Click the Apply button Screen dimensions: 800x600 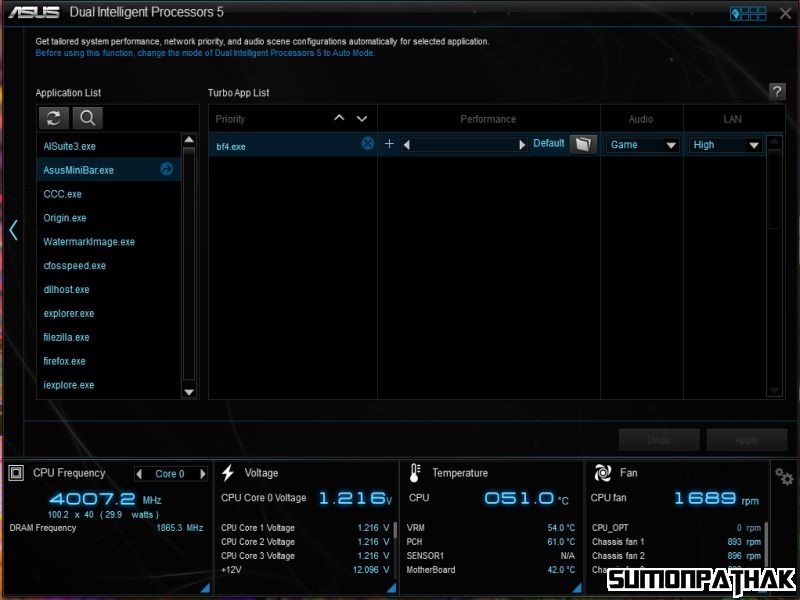click(x=746, y=440)
